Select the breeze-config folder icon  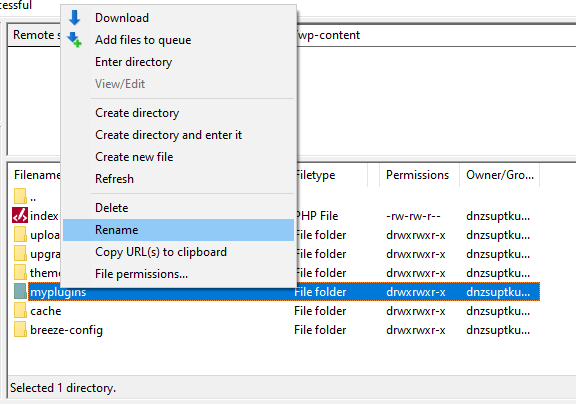click(20, 329)
